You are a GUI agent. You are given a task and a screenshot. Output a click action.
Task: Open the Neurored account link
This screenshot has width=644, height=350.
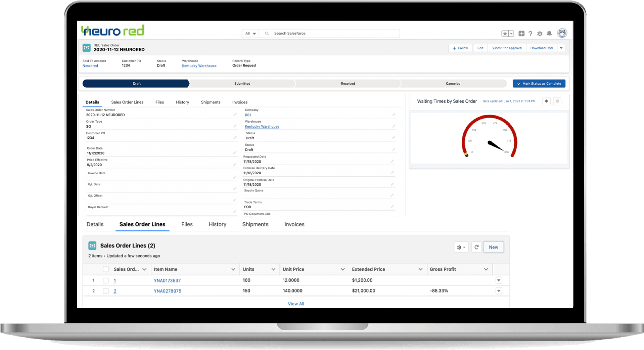(x=90, y=66)
